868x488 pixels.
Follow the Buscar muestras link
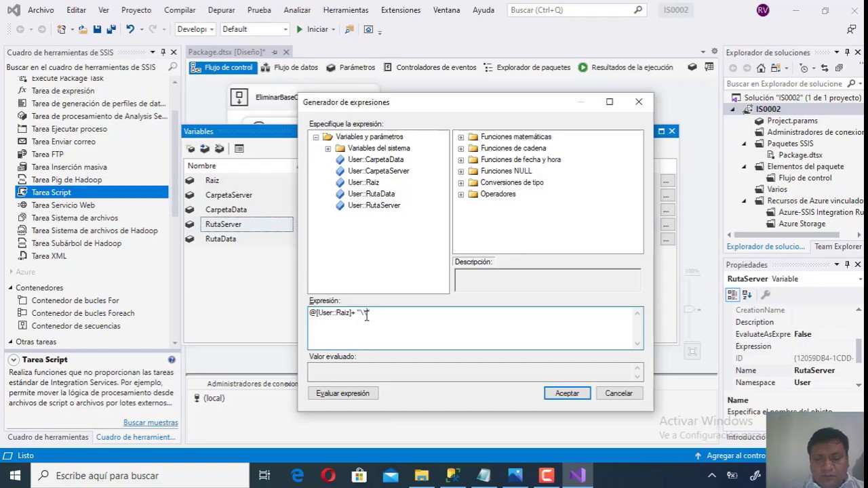click(x=151, y=422)
